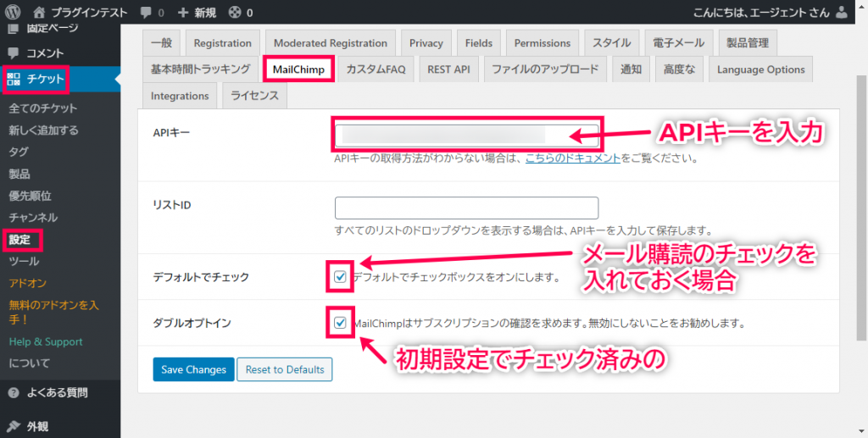Screen dimensions: 868x438
Task: Click the Reset to Defaults button
Action: tap(285, 369)
